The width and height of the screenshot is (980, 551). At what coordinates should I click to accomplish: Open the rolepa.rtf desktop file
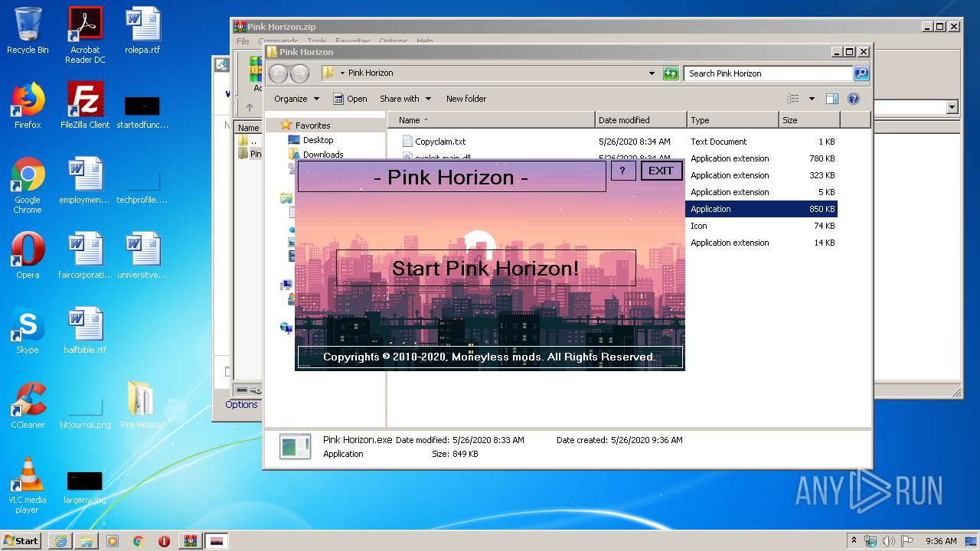tap(142, 31)
